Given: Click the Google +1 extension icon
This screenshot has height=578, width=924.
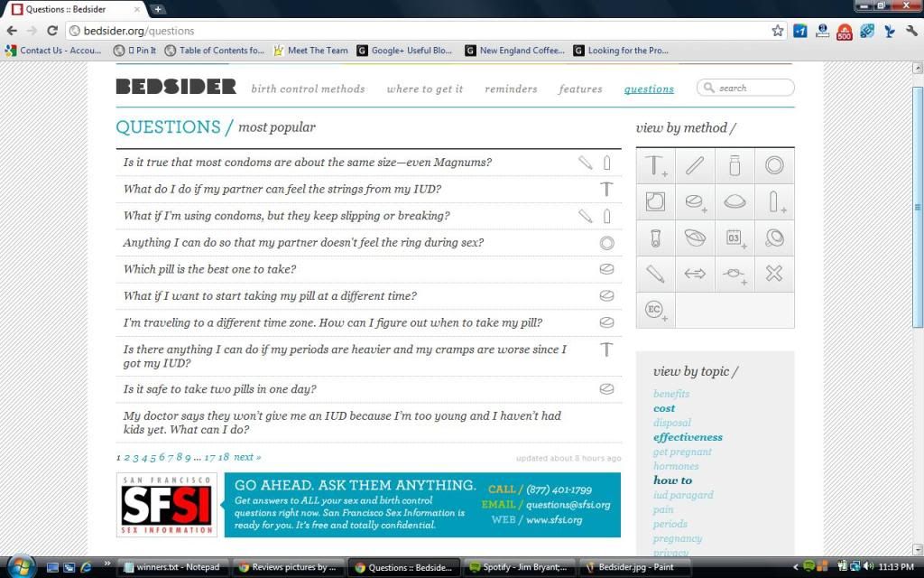Looking at the screenshot, I should click(x=800, y=31).
